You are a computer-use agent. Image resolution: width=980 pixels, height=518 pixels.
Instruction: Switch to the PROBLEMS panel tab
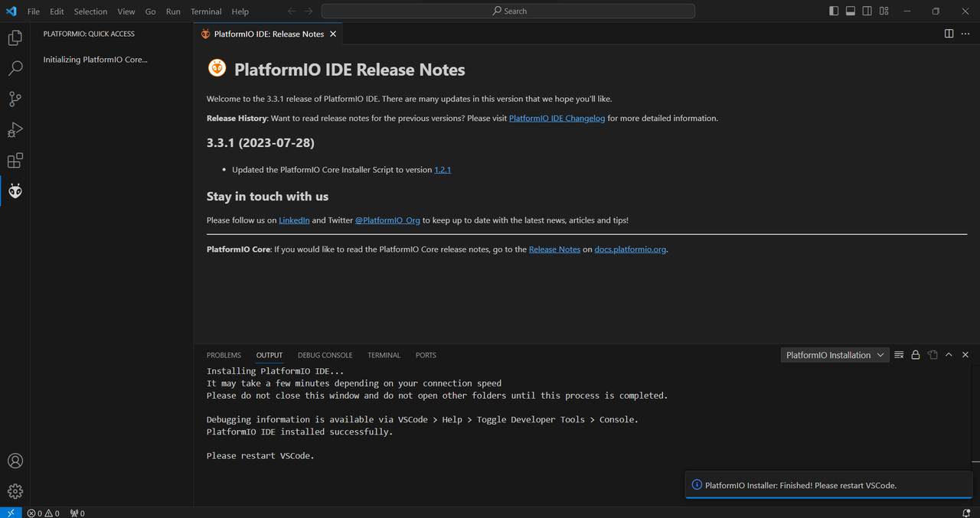224,355
